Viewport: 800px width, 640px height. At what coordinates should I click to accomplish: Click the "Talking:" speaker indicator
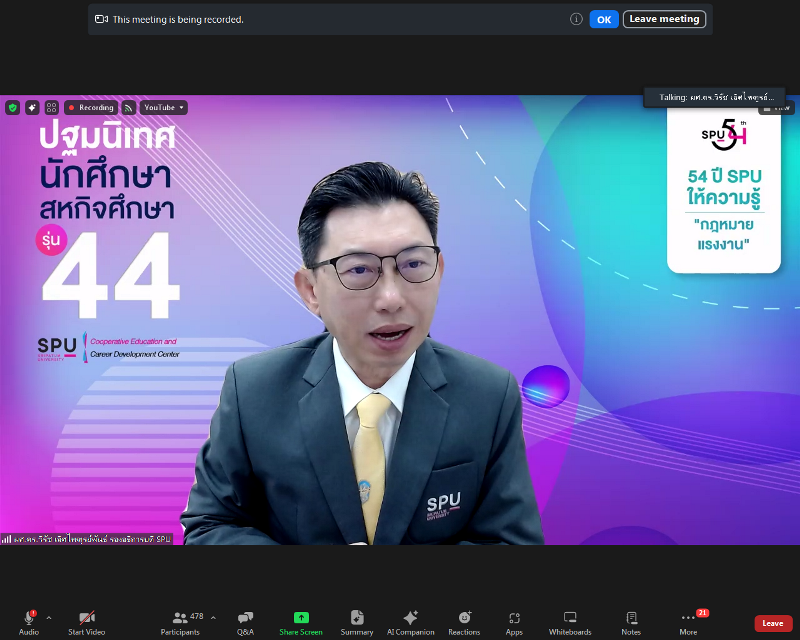click(x=715, y=97)
